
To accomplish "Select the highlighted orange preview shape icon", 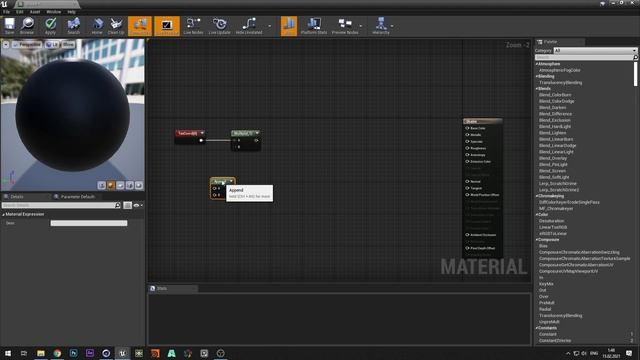I will click(x=111, y=185).
